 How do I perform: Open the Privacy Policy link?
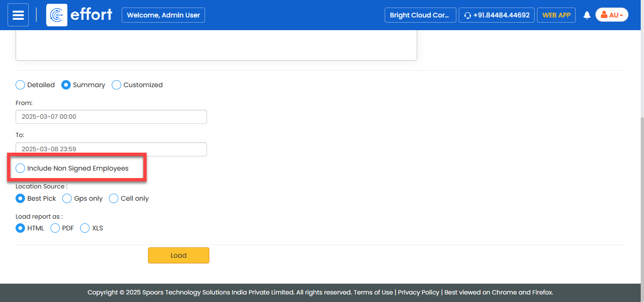pos(418,292)
